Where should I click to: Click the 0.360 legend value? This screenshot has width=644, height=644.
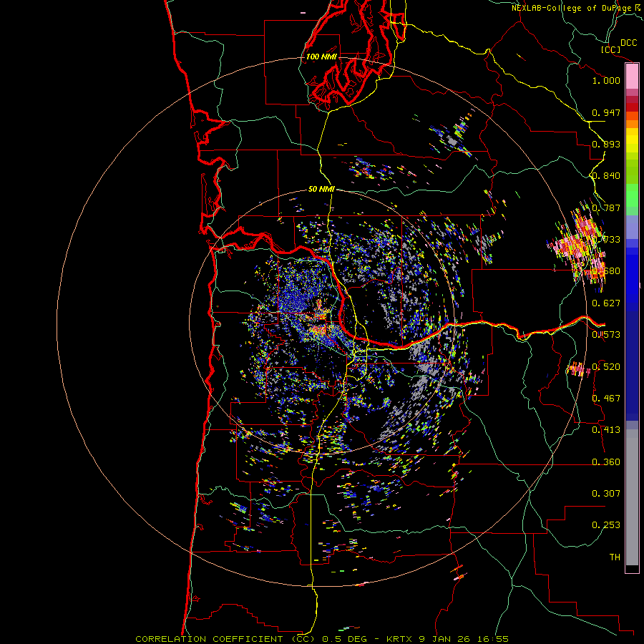606,462
